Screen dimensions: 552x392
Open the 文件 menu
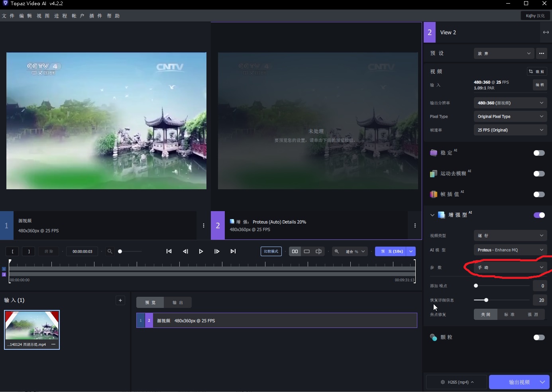point(8,16)
